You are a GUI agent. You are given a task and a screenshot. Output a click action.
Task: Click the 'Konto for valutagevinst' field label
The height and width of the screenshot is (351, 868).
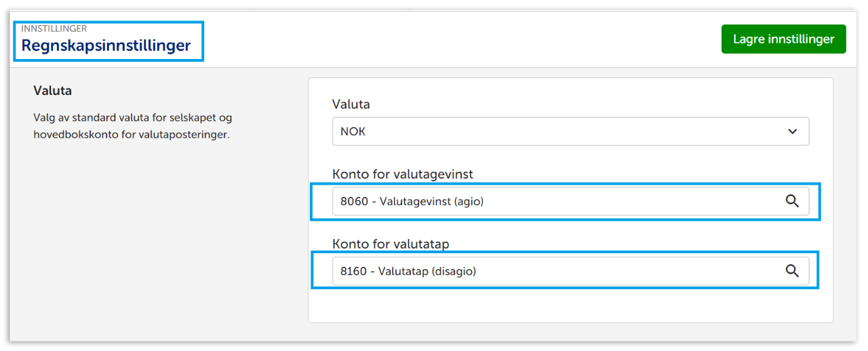click(402, 174)
